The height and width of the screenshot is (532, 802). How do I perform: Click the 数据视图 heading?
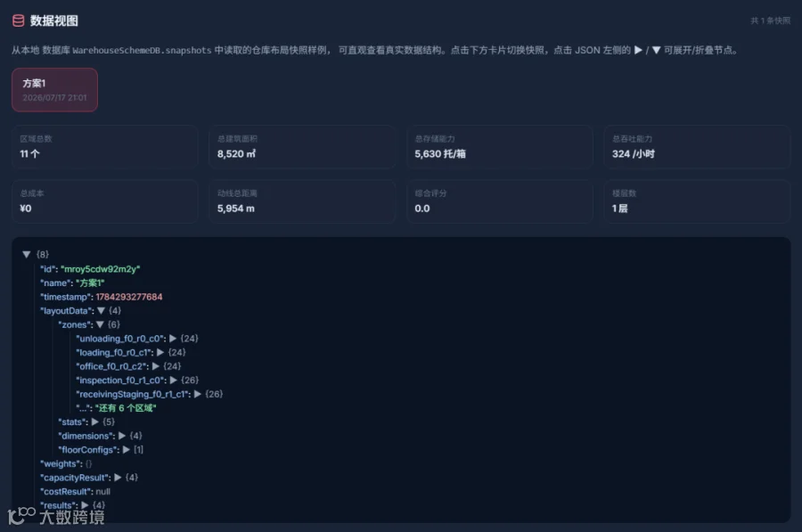(x=54, y=20)
